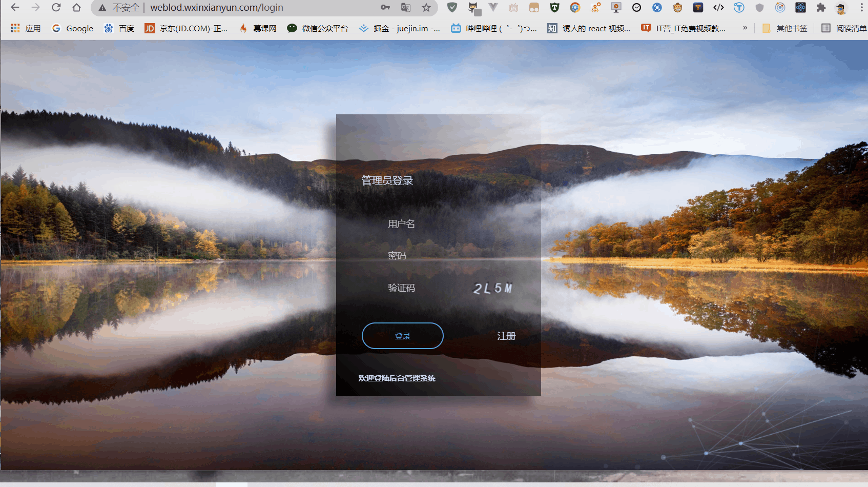Open the extensions puzzle piece menu
Viewport: 868px width, 487px height.
click(820, 8)
